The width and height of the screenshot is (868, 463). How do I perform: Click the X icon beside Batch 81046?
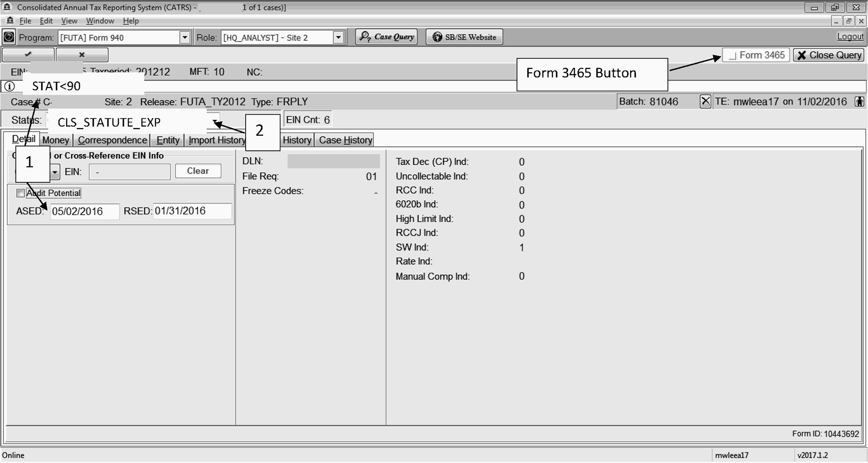(705, 102)
